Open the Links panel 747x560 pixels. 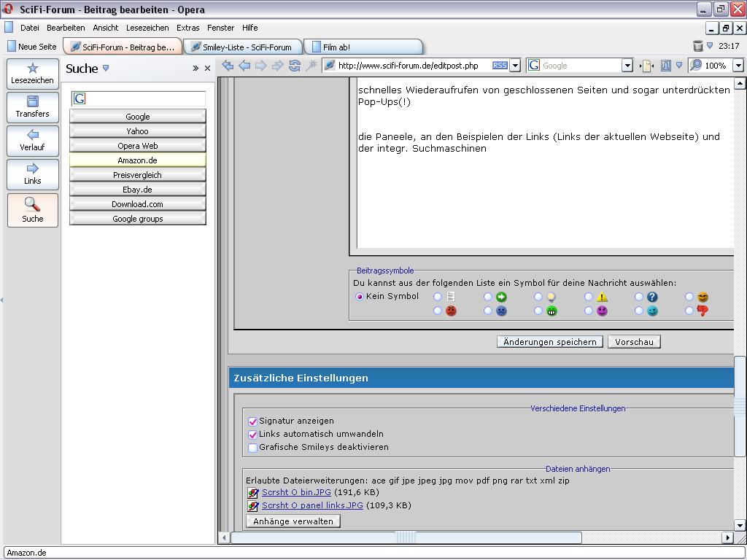[33, 174]
